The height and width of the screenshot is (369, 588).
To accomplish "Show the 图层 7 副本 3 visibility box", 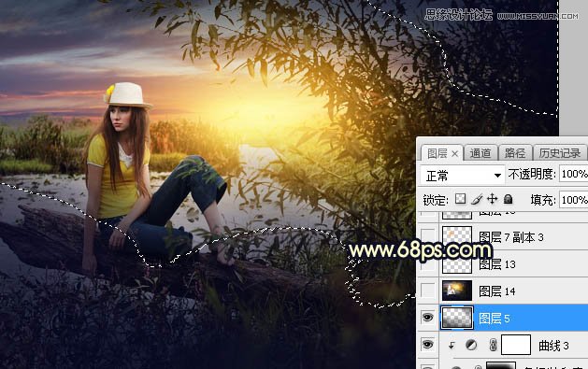I will click(427, 236).
